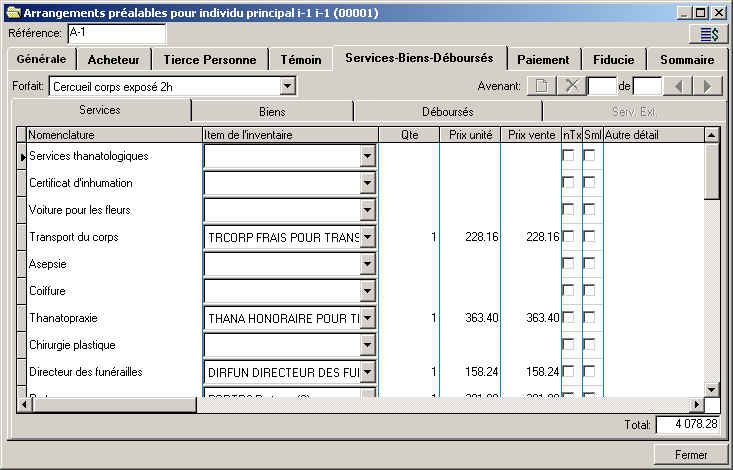Click the dollar list icon button
The width and height of the screenshot is (733, 470).
pyautogui.click(x=708, y=34)
